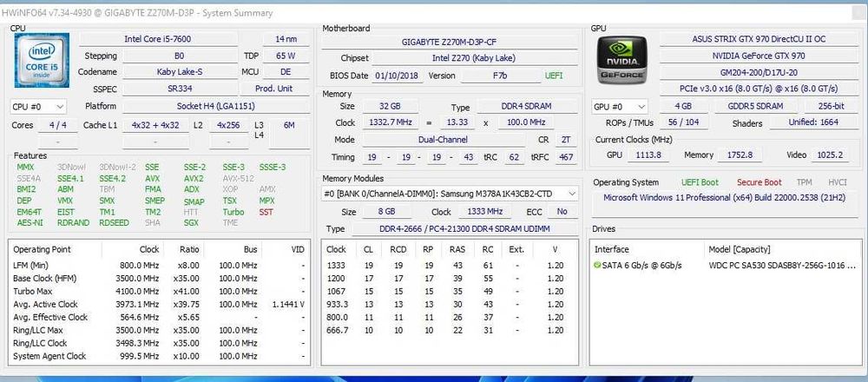This screenshot has width=868, height=382.
Task: Click the RAS column header in timings table
Action: tap(457, 250)
